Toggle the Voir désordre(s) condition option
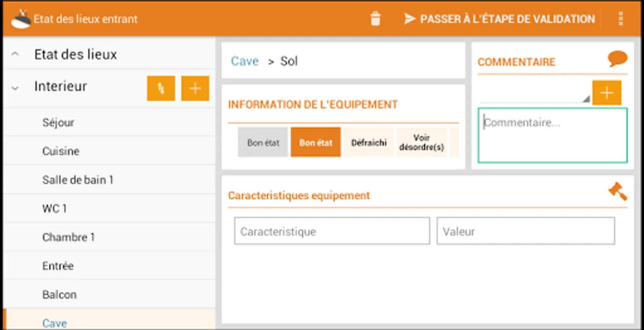The width and height of the screenshot is (644, 330). (x=422, y=142)
